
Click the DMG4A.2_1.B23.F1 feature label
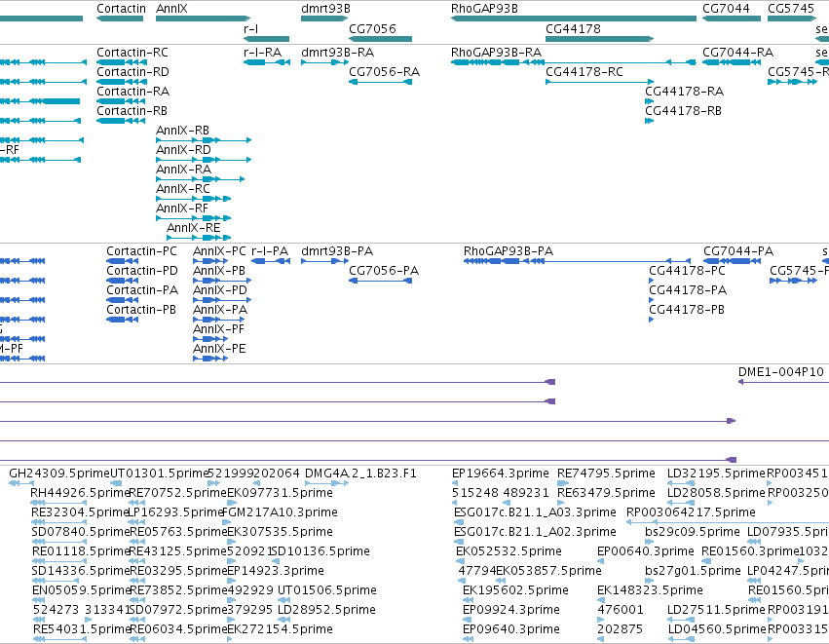[x=361, y=474]
